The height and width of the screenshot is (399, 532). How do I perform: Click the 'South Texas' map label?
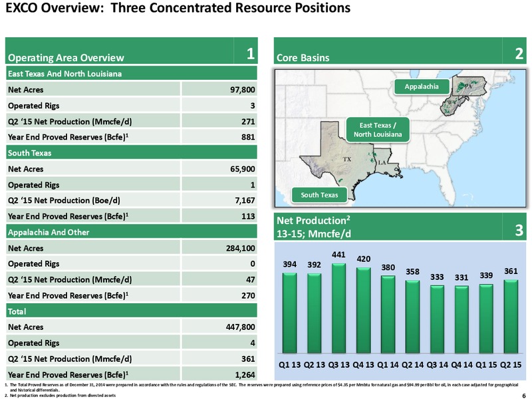(x=319, y=195)
